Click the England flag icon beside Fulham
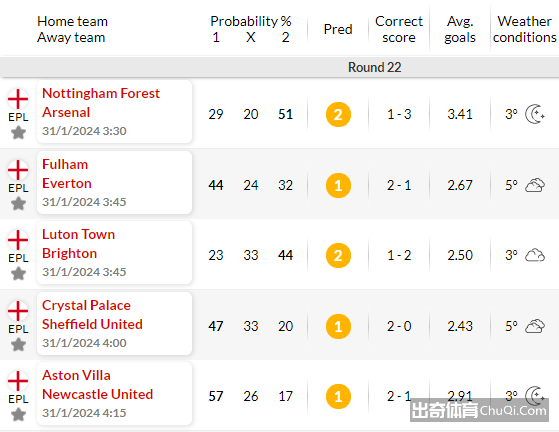The image size is (559, 432). (x=18, y=170)
